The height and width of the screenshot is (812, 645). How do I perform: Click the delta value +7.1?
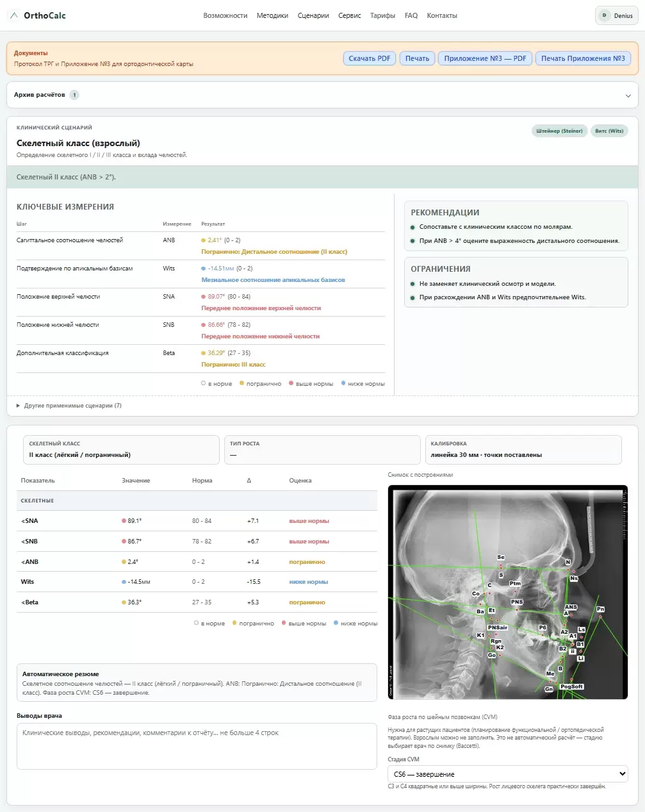253,521
